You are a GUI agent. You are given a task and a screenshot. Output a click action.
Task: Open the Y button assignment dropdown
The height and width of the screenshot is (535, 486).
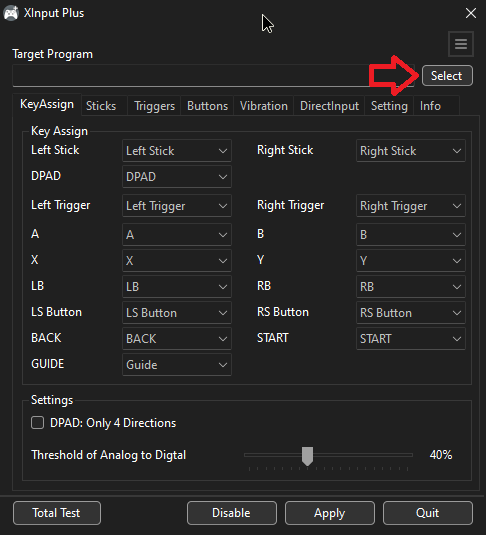[x=411, y=261]
